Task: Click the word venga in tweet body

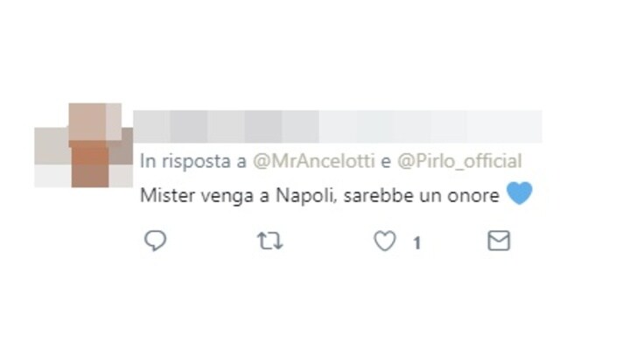Action: [x=227, y=197]
